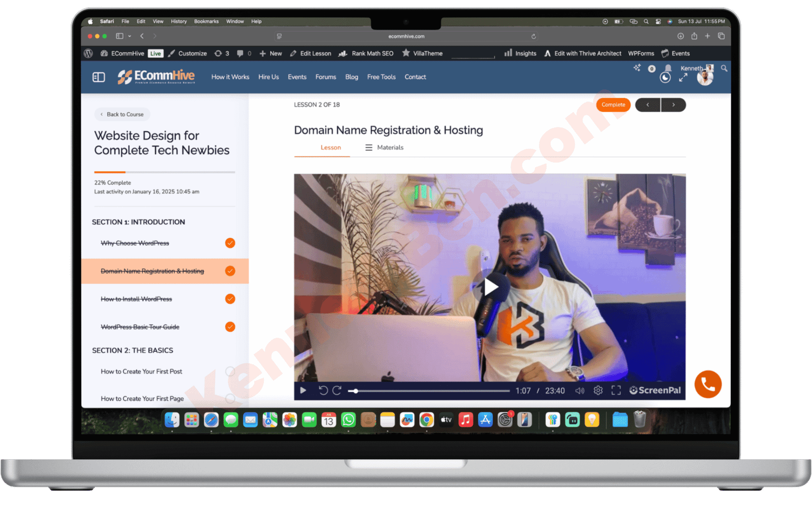
Task: Open the Insights admin bar menu
Action: (520, 53)
